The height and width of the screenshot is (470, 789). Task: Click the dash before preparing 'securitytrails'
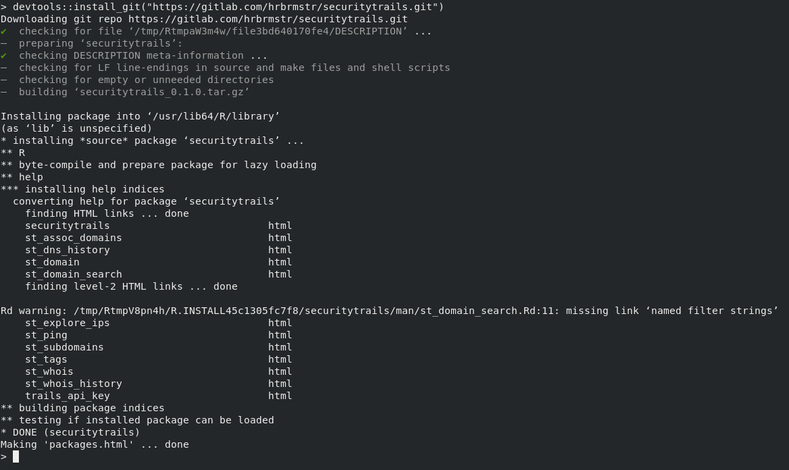coord(4,44)
